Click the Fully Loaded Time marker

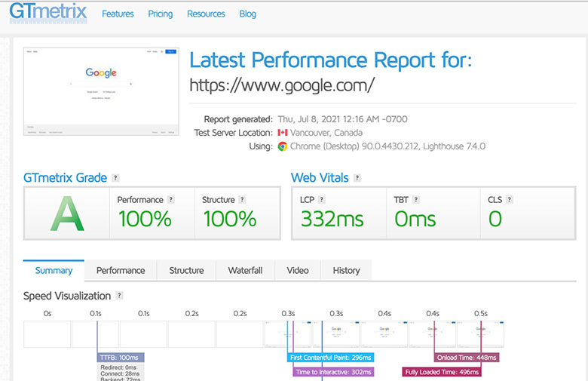pos(442,372)
